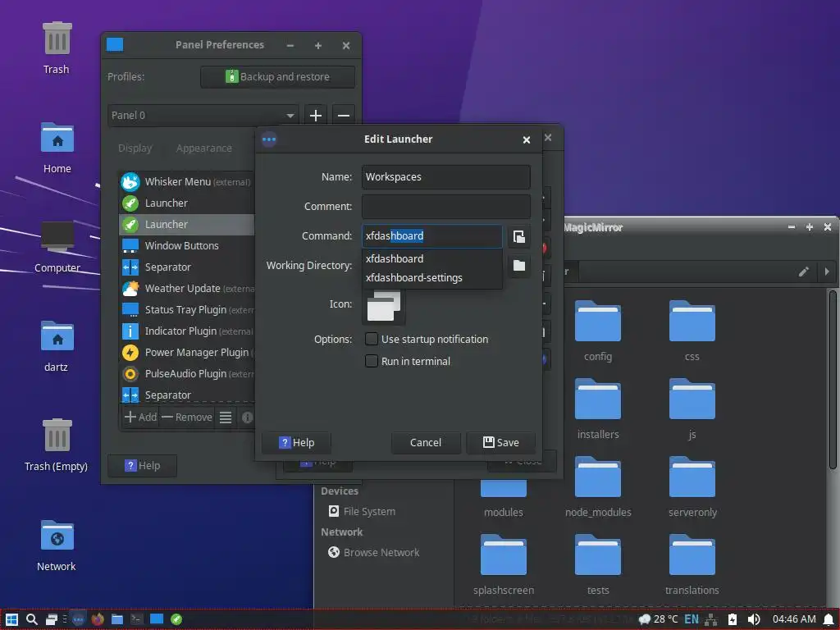Click the list view icon beside Remove

pyautogui.click(x=226, y=417)
